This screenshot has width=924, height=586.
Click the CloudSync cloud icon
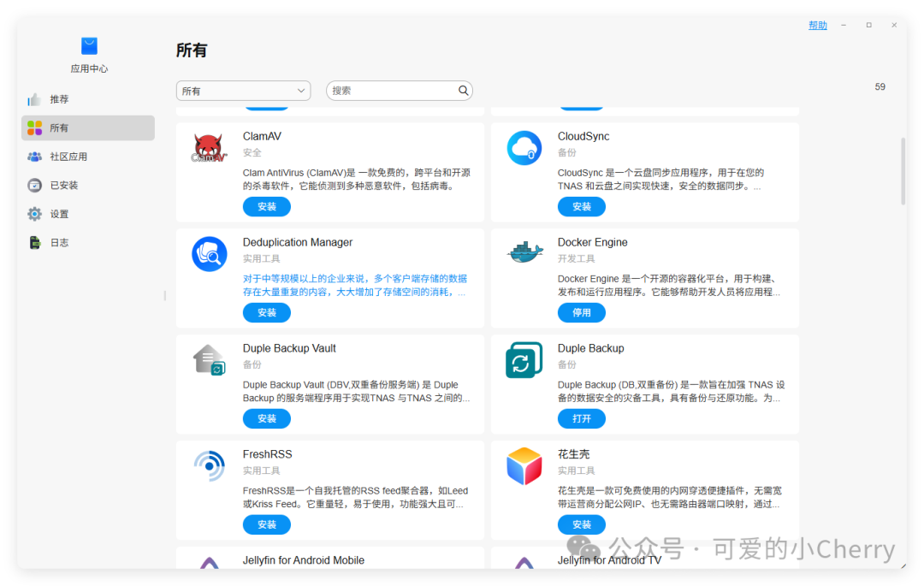pos(524,148)
